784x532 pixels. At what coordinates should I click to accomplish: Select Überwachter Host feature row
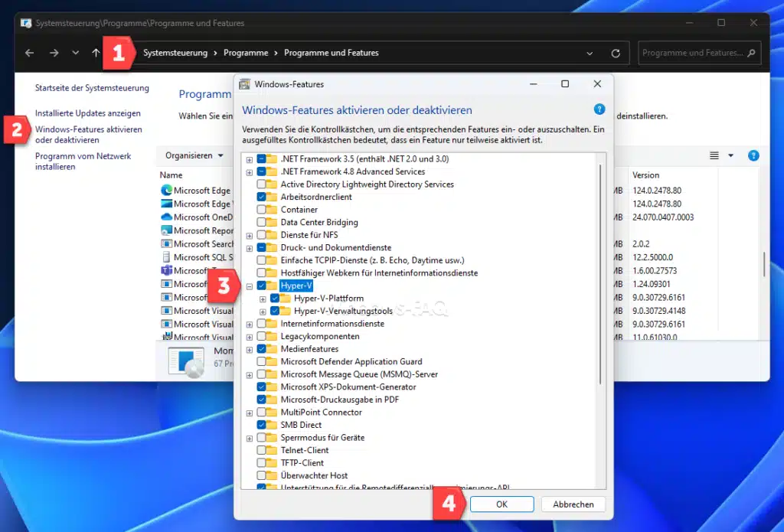[x=314, y=475]
